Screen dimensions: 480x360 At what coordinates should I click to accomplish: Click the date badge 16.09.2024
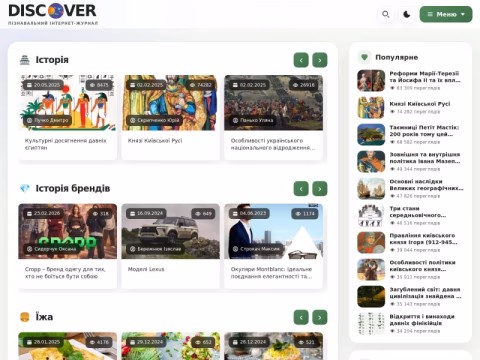tap(146, 213)
